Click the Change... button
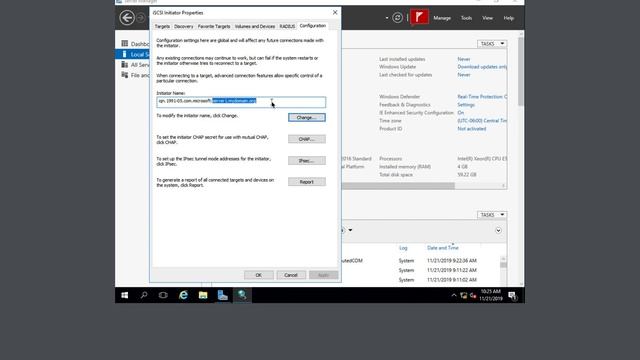This screenshot has height=360, width=640. 307,118
